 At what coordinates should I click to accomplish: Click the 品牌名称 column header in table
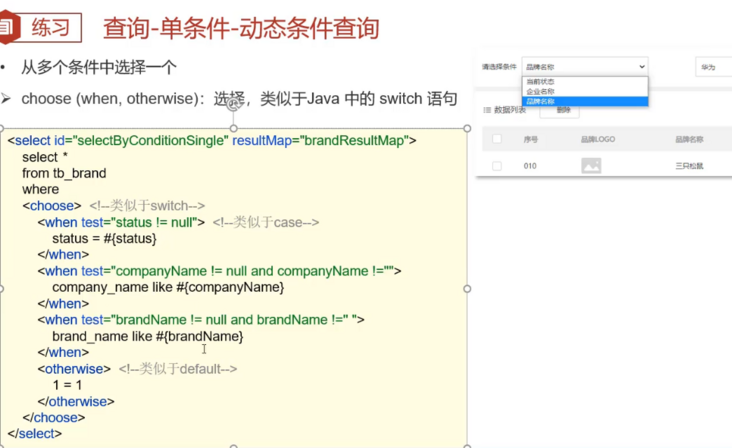[689, 139]
